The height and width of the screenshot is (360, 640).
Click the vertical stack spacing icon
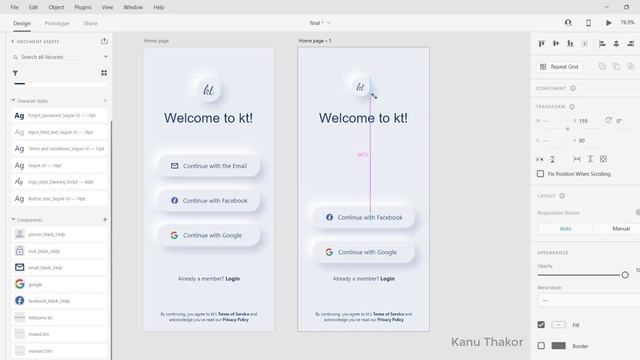click(x=590, y=159)
